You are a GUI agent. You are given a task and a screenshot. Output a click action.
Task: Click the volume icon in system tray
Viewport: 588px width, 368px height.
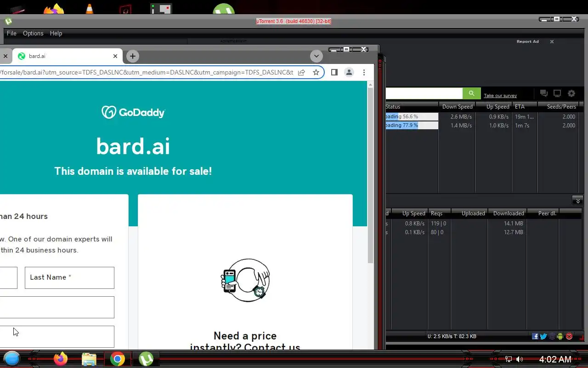[x=520, y=359]
